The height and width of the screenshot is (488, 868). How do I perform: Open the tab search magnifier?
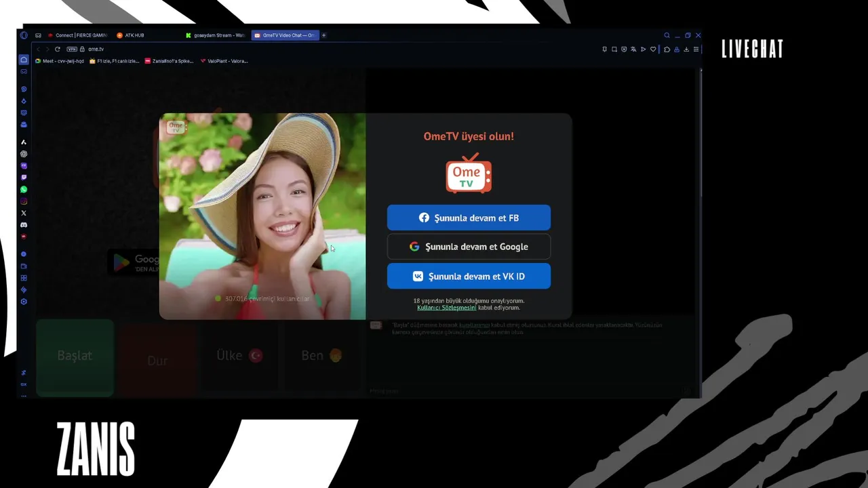point(667,35)
